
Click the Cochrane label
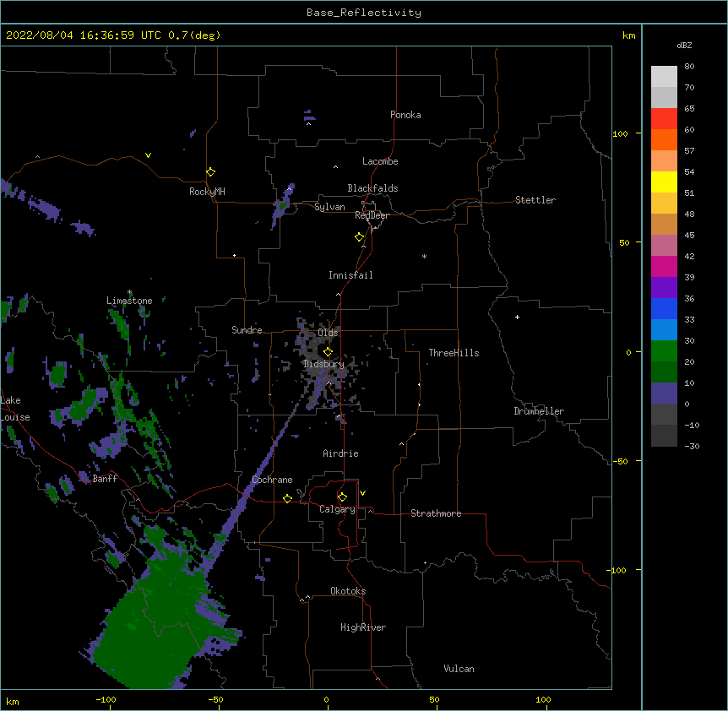tap(272, 480)
